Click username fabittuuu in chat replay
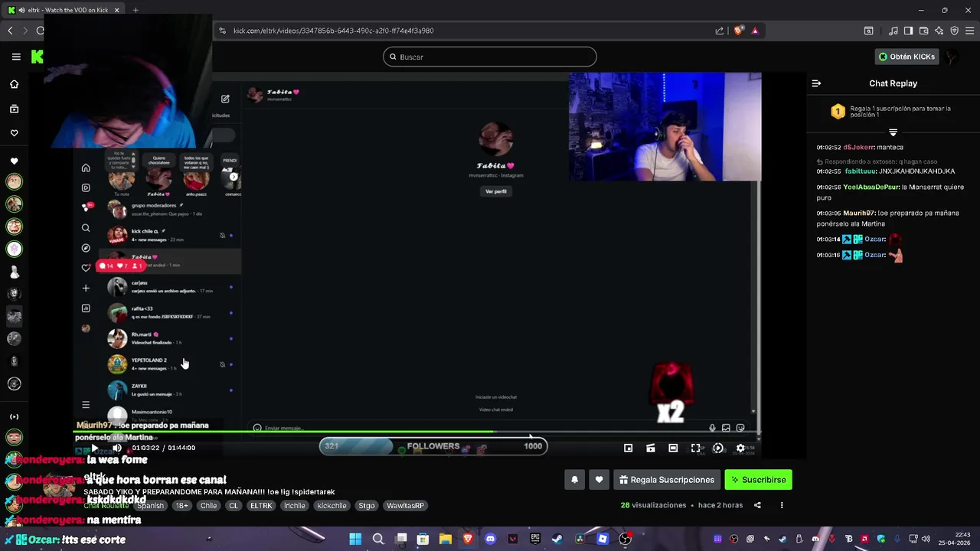Viewport: 980px width, 551px height. [860, 171]
